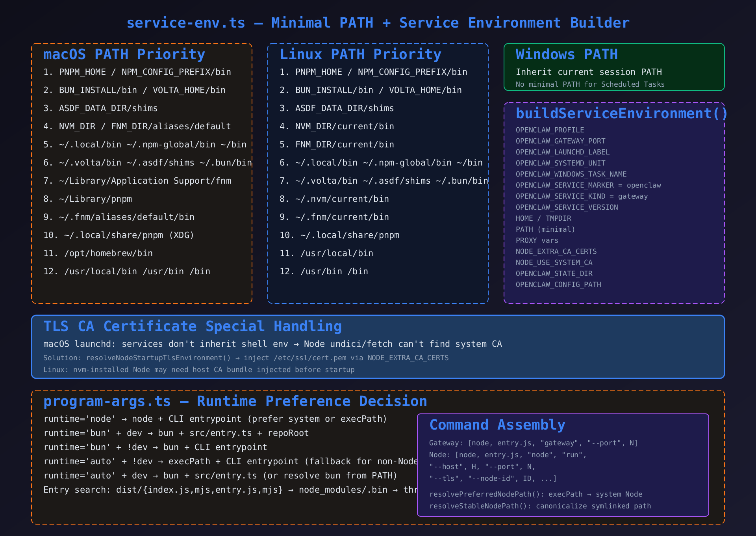756x536 pixels.
Task: Click the NODE_EXTRA_CA_CERTS variable in the list
Action: pos(556,251)
